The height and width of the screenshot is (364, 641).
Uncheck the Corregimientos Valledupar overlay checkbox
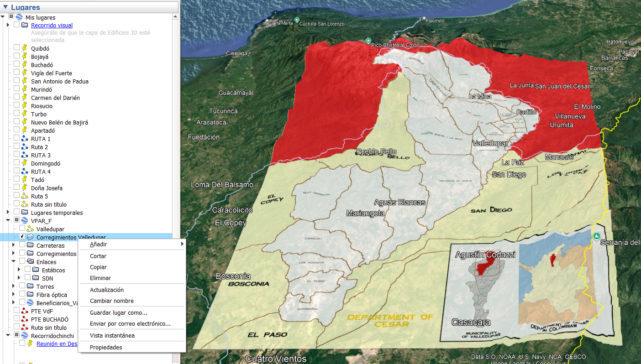[x=22, y=237]
